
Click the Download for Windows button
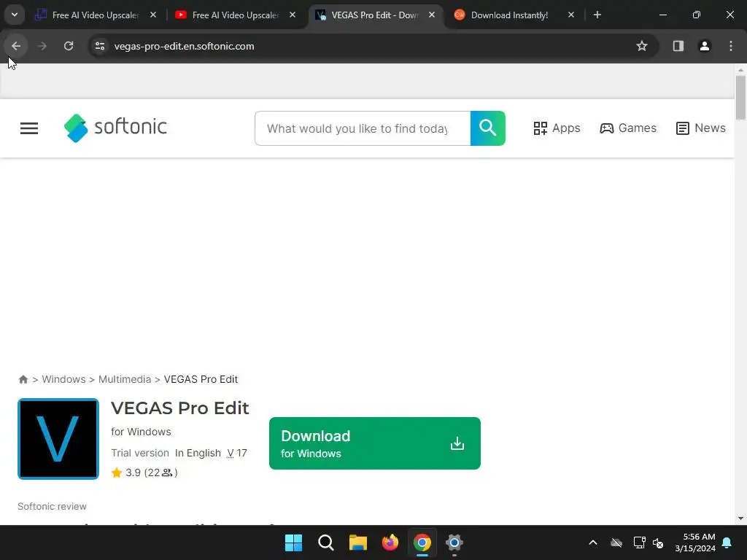coord(375,443)
